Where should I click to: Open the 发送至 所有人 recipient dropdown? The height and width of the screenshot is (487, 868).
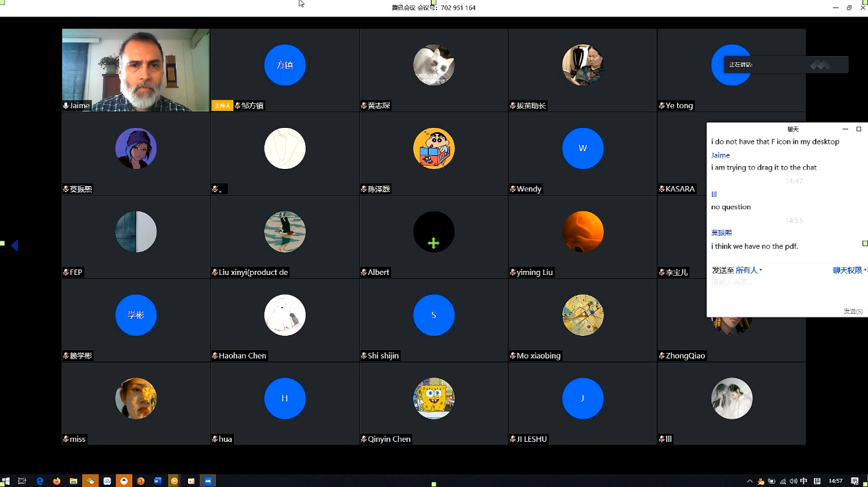click(x=748, y=270)
